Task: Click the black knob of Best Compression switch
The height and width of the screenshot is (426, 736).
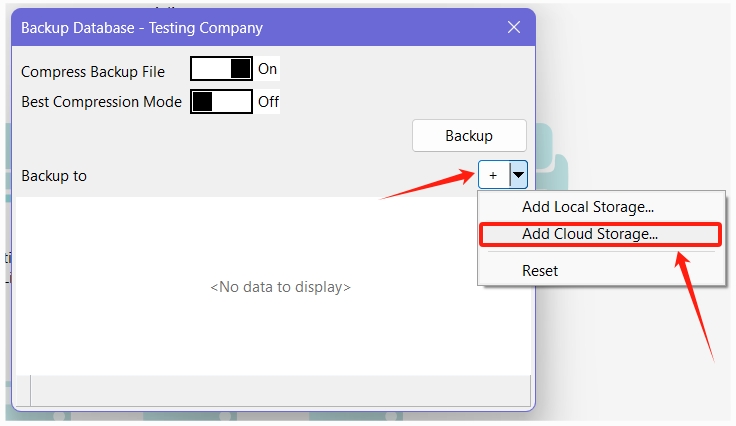Action: (x=203, y=101)
